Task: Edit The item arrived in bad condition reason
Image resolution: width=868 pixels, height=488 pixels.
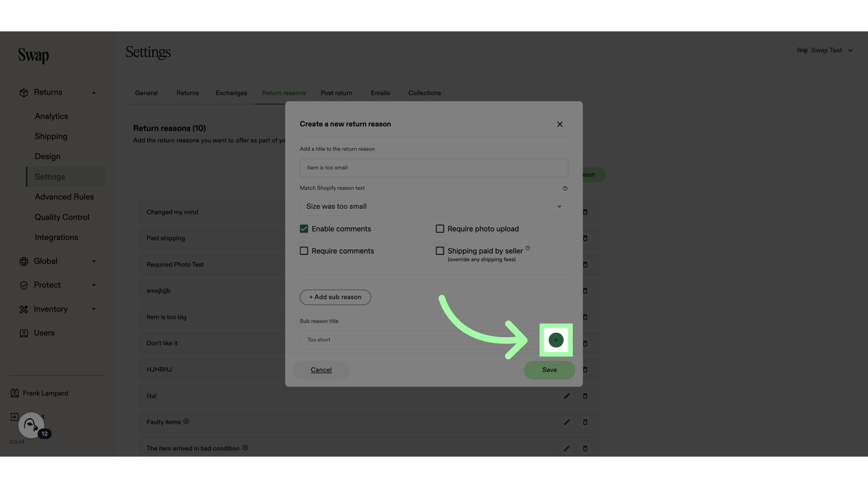Action: 566,449
